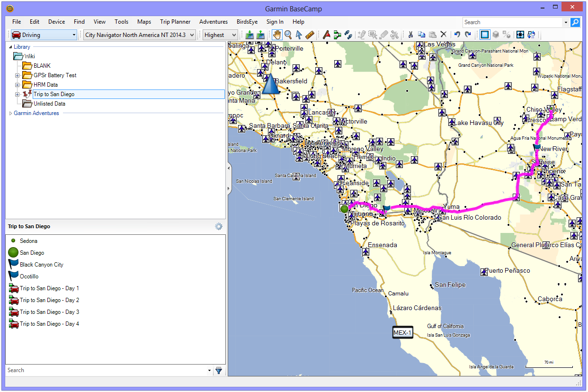
Task: Click the Delete X toolbar icon
Action: (x=444, y=35)
